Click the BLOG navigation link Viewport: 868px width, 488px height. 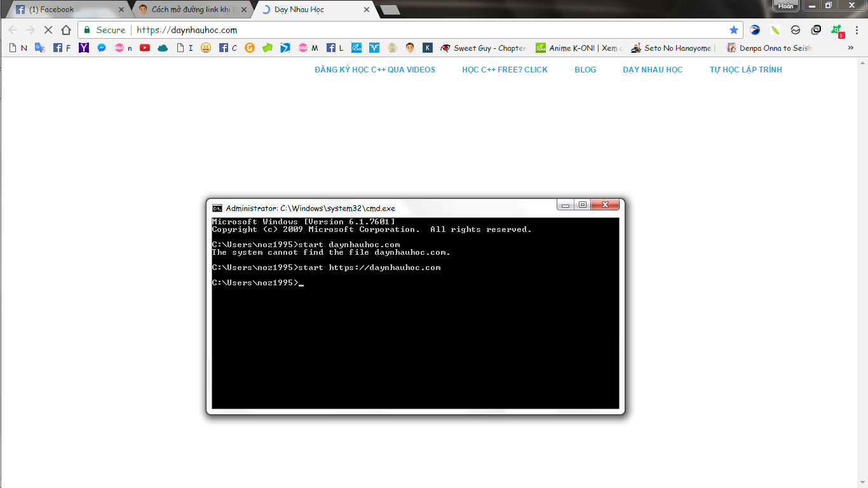coord(585,70)
